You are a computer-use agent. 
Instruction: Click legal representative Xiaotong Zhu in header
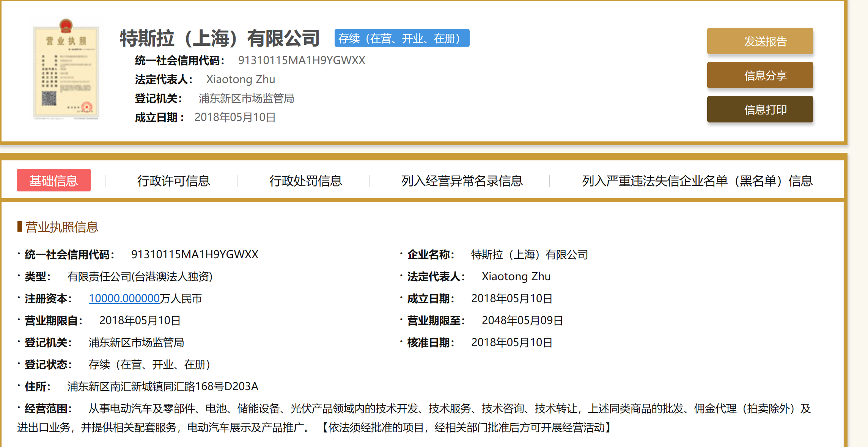pyautogui.click(x=241, y=79)
